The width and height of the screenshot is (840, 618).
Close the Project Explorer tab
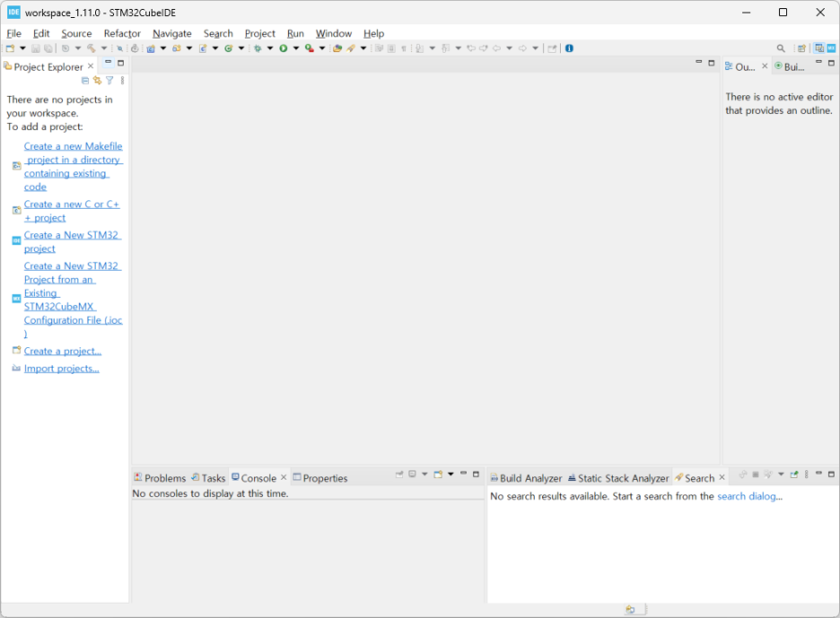(91, 65)
